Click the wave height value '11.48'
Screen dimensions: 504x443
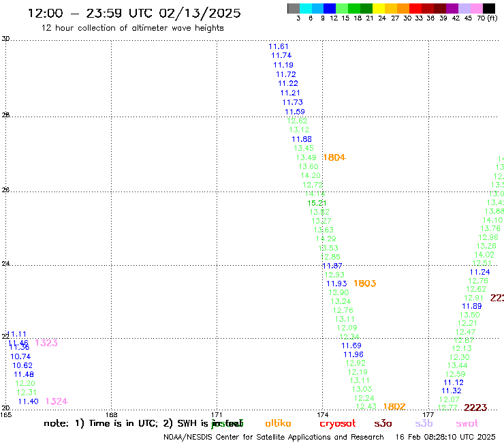[x=24, y=374]
